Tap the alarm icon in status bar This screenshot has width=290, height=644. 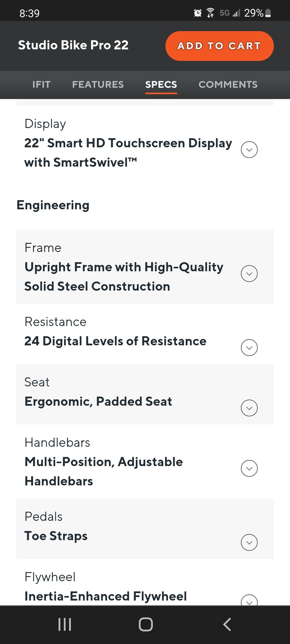point(198,13)
